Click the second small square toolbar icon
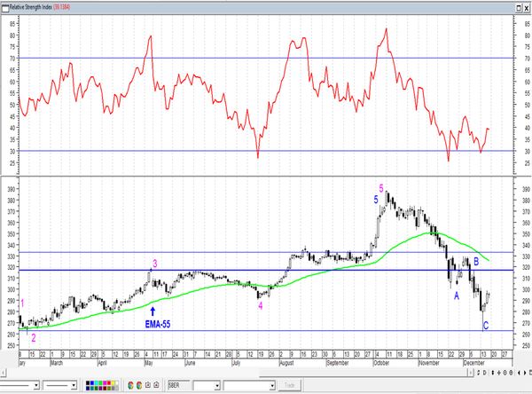This screenshot has width=532, height=394. coord(156,385)
